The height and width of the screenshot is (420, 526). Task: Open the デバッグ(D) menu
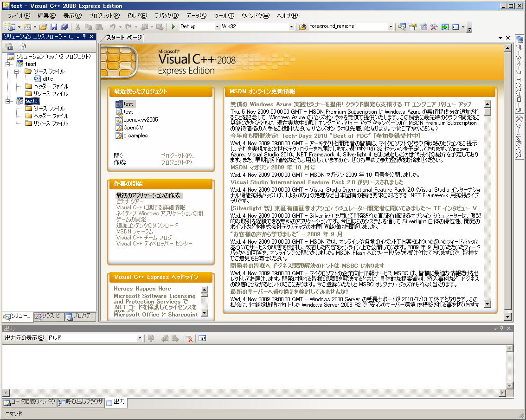coord(167,16)
